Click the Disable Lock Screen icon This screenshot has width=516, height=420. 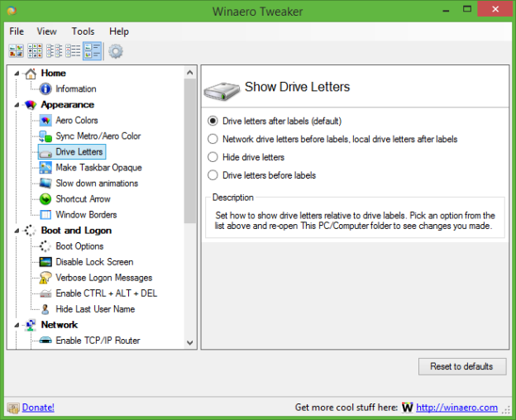point(45,262)
